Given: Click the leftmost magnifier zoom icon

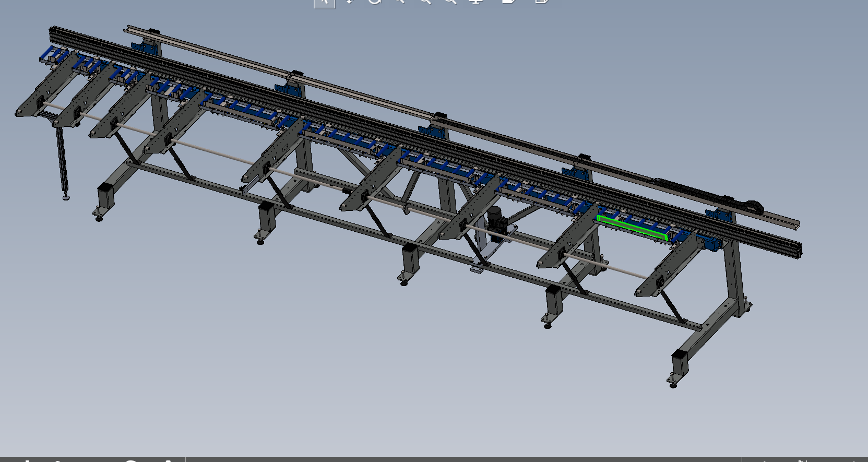Looking at the screenshot, I should click(x=400, y=2).
